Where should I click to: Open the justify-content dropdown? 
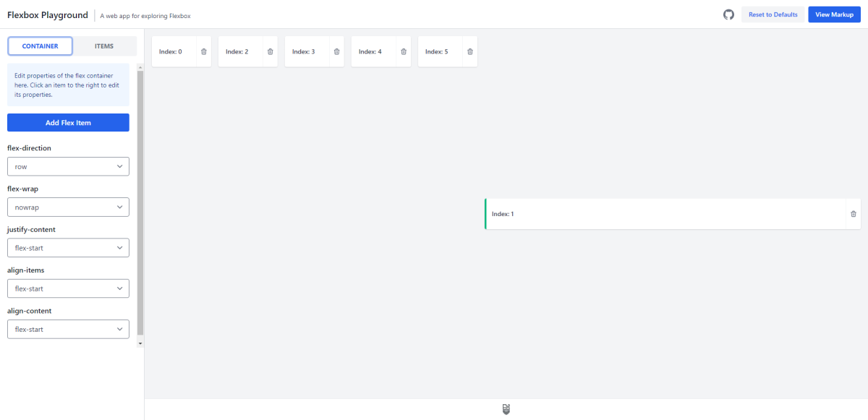click(x=68, y=247)
